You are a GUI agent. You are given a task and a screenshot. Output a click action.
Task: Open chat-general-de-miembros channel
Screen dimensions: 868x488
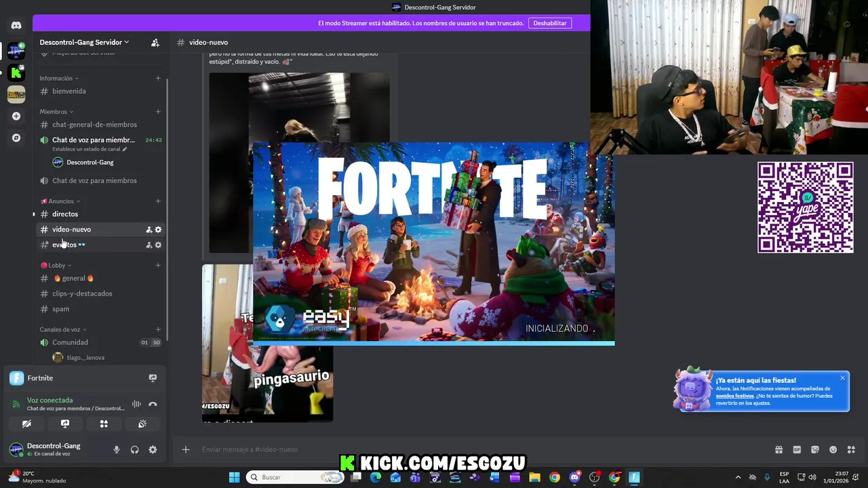click(100, 125)
